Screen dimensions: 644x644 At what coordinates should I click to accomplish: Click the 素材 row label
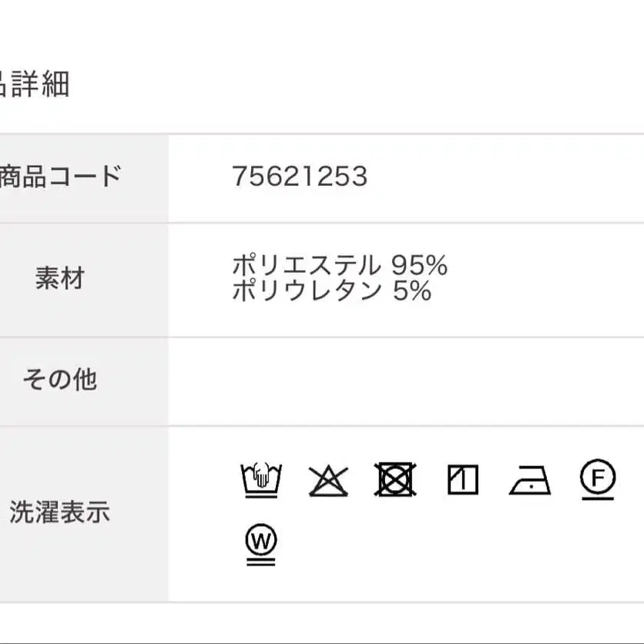tap(59, 278)
